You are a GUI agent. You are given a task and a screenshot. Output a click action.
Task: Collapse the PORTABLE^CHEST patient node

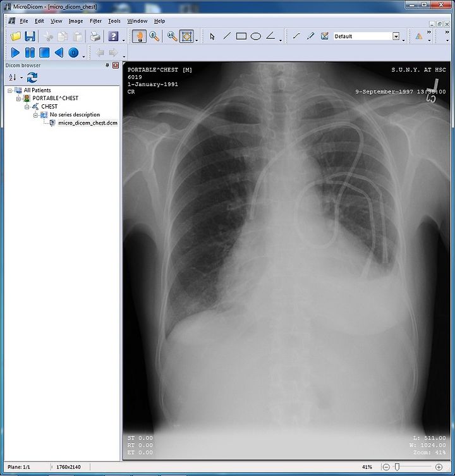click(x=18, y=99)
